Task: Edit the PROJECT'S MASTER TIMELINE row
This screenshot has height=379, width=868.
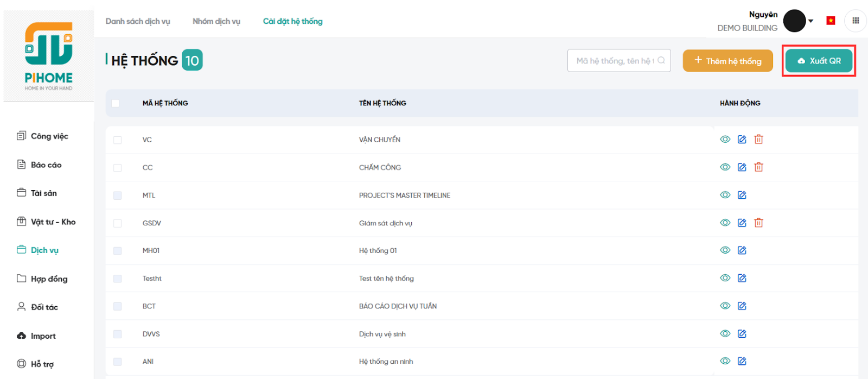Action: pyautogui.click(x=742, y=195)
